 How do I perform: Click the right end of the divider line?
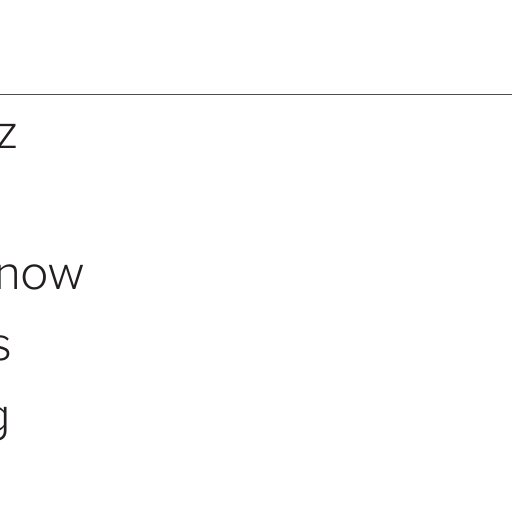click(x=509, y=94)
